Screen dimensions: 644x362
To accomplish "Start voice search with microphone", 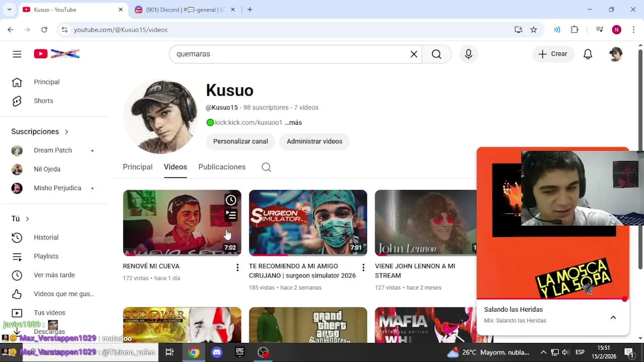I will [x=468, y=54].
